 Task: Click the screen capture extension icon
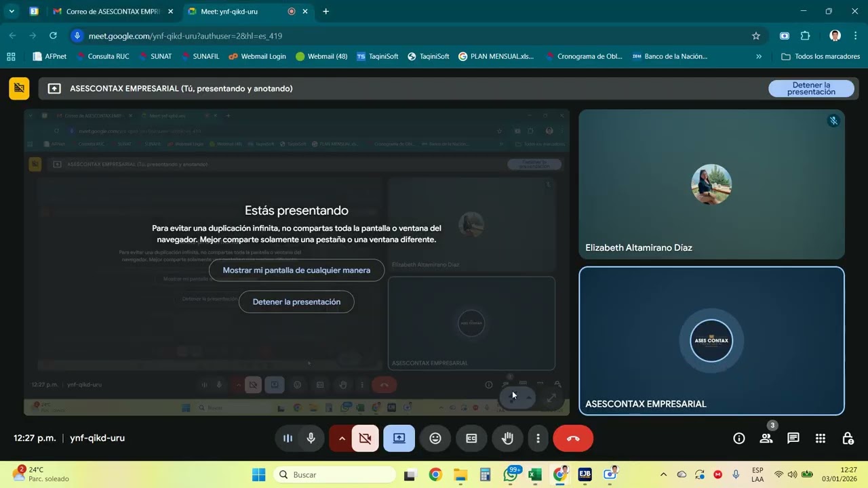(785, 36)
